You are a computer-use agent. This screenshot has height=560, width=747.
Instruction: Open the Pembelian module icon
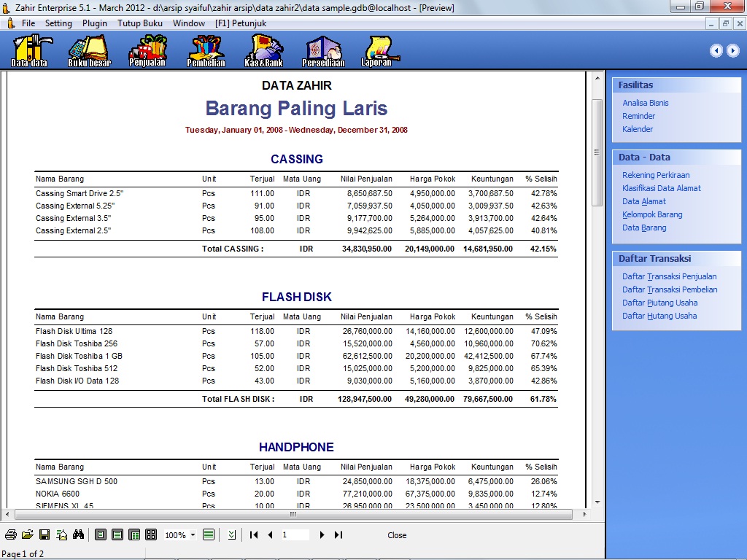coord(206,50)
